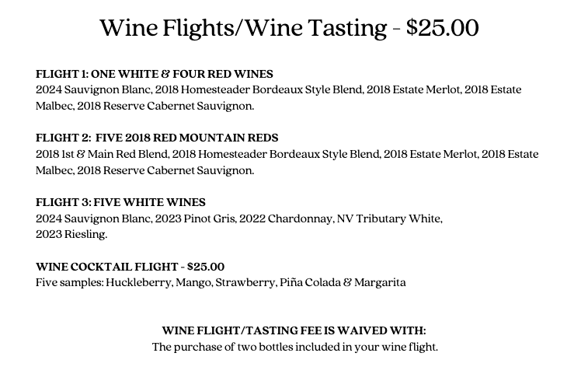This screenshot has height=367, width=588.
Task: Click the 2023 Riesling text
Action: coord(71,234)
